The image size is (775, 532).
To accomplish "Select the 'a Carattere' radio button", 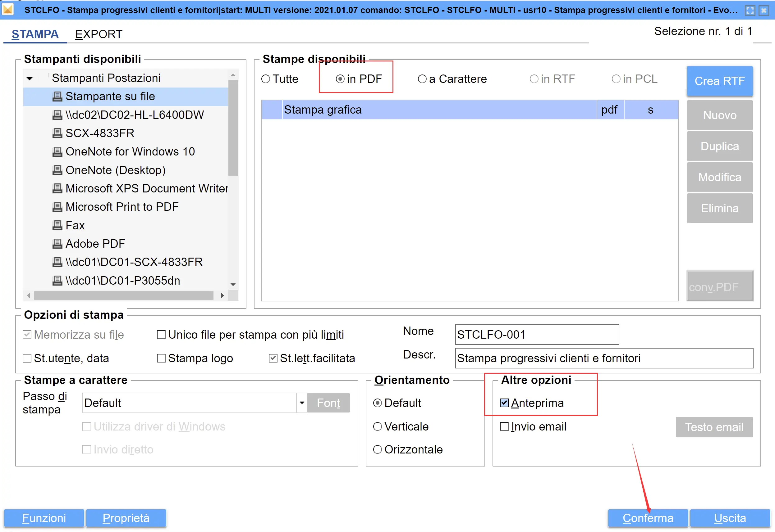I will tap(422, 79).
